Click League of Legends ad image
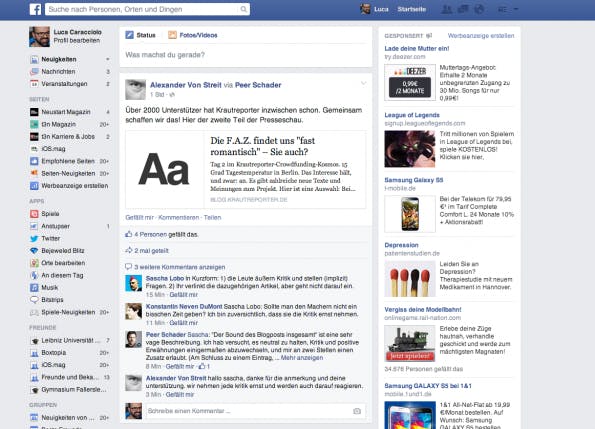 click(410, 149)
